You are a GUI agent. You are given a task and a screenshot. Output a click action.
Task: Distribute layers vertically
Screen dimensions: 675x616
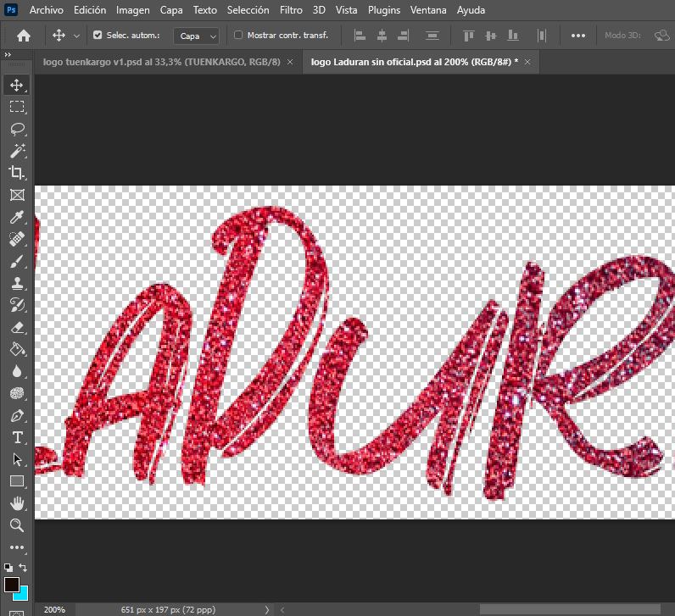click(x=432, y=36)
